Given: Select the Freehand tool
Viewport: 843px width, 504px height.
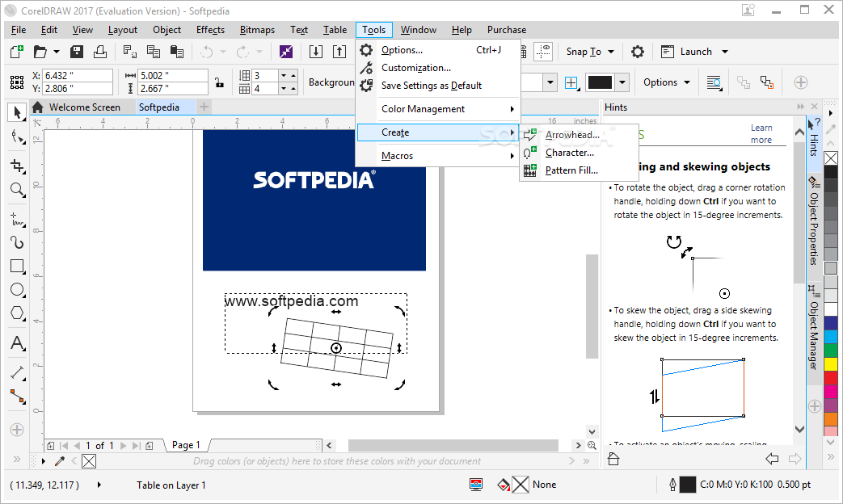Looking at the screenshot, I should coord(17,219).
